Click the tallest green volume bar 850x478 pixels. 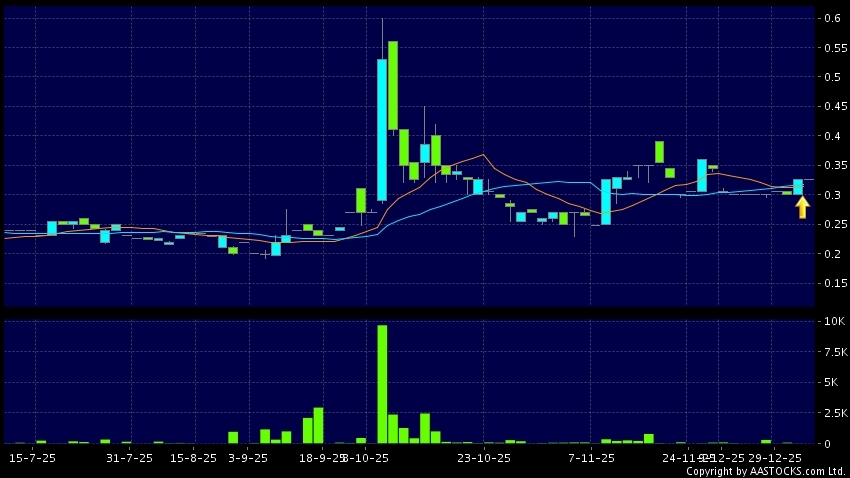[x=382, y=384]
